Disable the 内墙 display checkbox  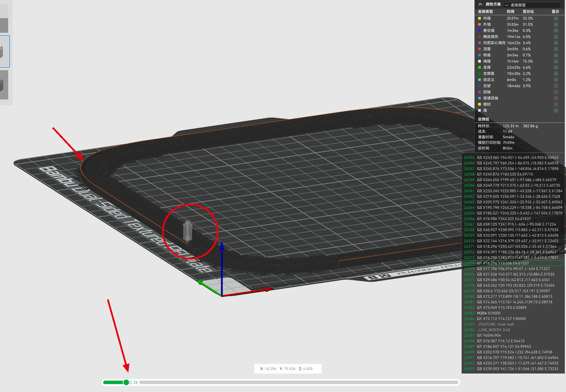click(555, 18)
